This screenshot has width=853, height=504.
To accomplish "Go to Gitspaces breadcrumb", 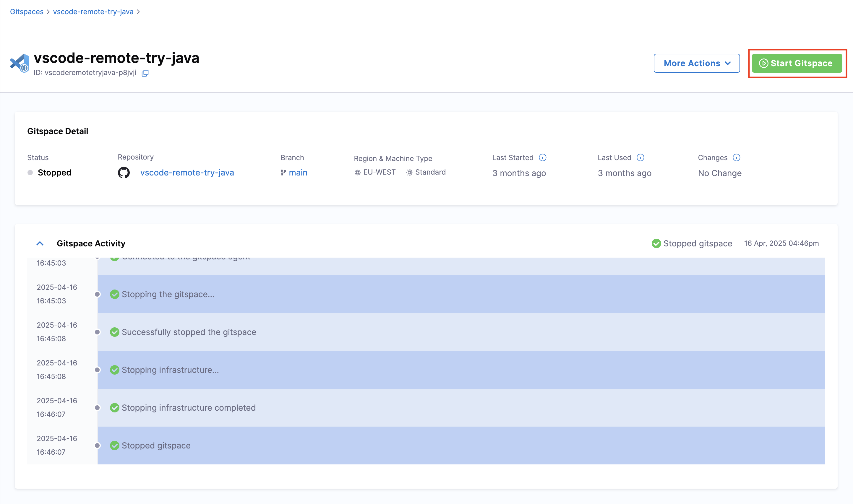I will tap(27, 12).
